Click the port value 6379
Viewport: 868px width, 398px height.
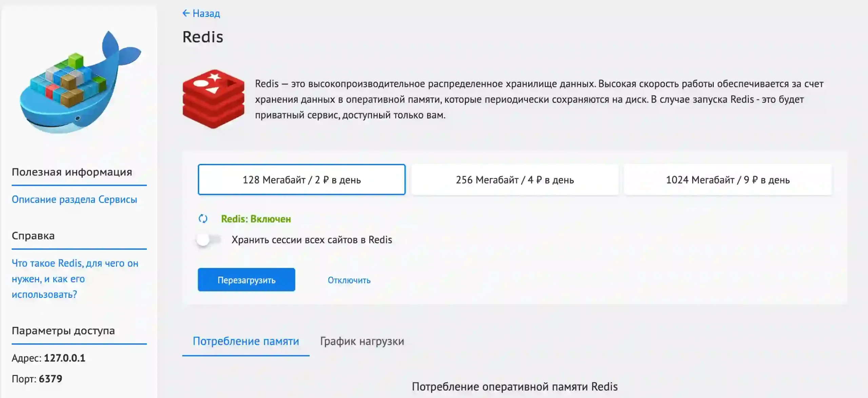[51, 378]
